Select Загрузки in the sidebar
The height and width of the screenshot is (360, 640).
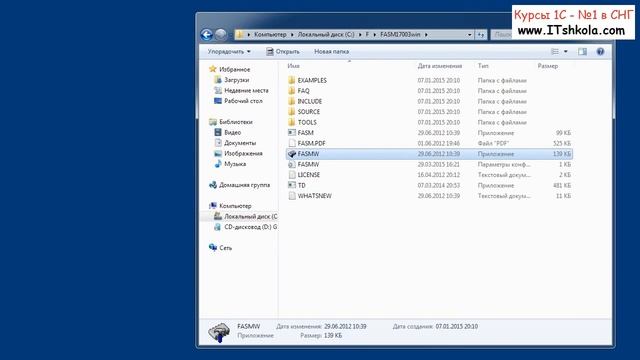pyautogui.click(x=236, y=80)
